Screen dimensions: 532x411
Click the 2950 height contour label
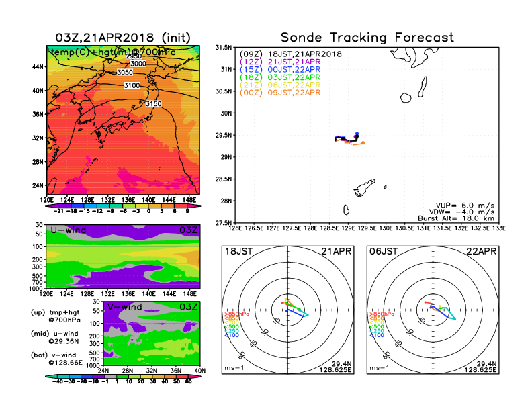click(134, 56)
